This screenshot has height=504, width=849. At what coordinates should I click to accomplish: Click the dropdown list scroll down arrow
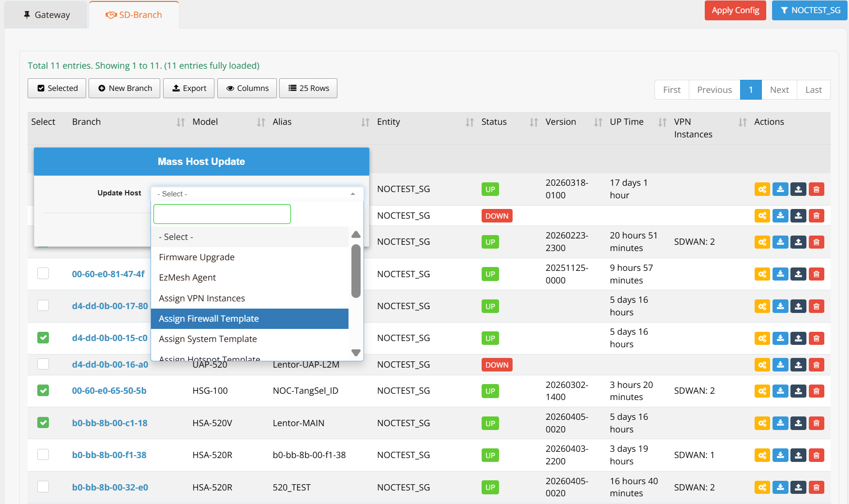(x=356, y=353)
